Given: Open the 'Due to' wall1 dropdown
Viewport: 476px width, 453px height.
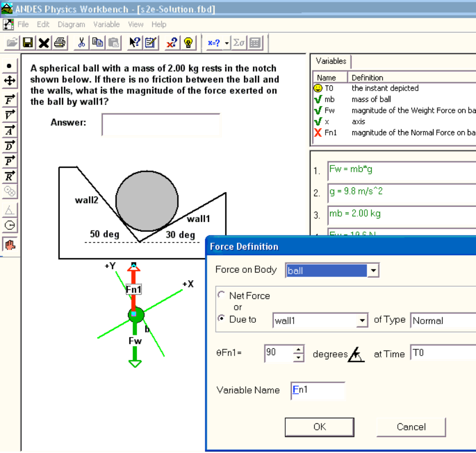Looking at the screenshot, I should (362, 320).
